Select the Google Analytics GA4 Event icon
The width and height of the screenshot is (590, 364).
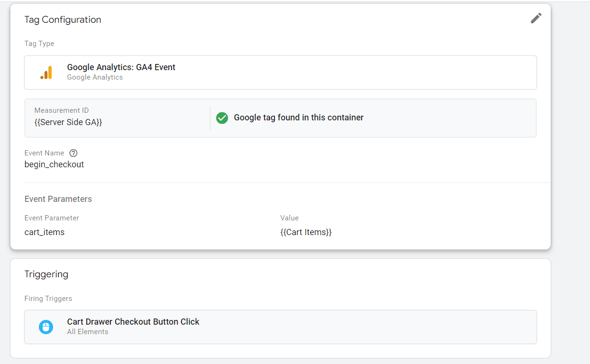[x=46, y=72]
